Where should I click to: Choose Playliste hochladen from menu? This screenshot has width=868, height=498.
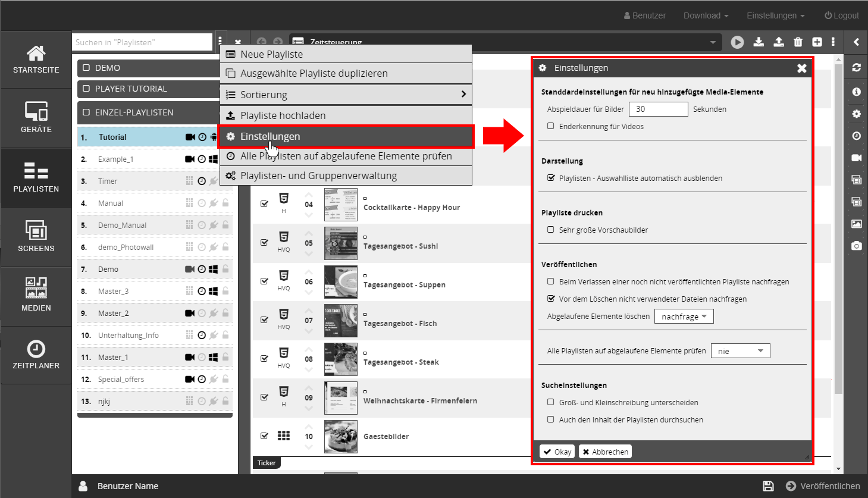pyautogui.click(x=346, y=115)
